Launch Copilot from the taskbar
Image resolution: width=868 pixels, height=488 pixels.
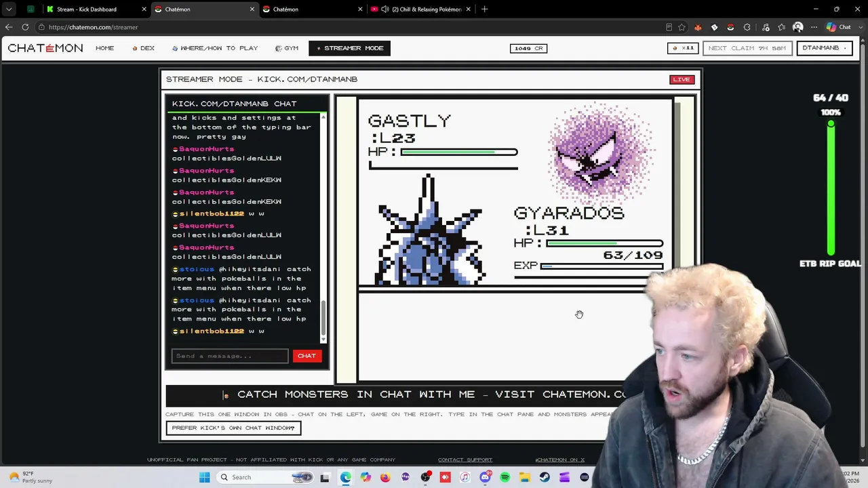366,477
